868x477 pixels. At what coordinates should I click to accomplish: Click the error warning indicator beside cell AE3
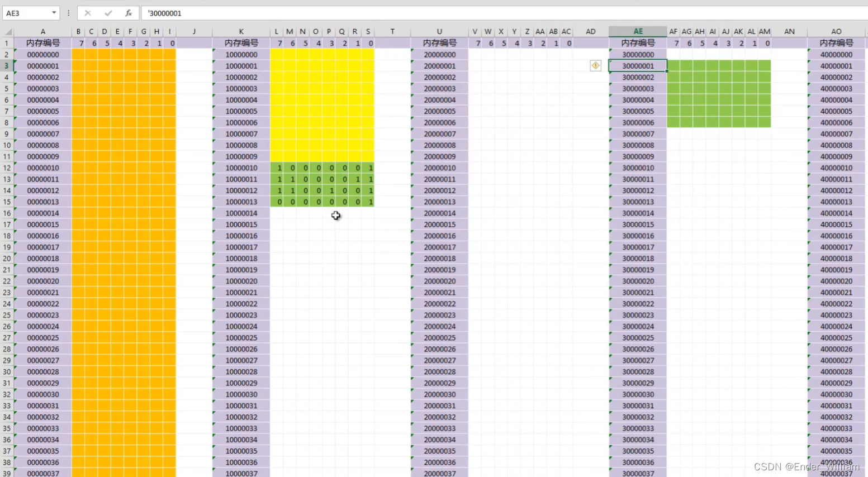point(595,66)
